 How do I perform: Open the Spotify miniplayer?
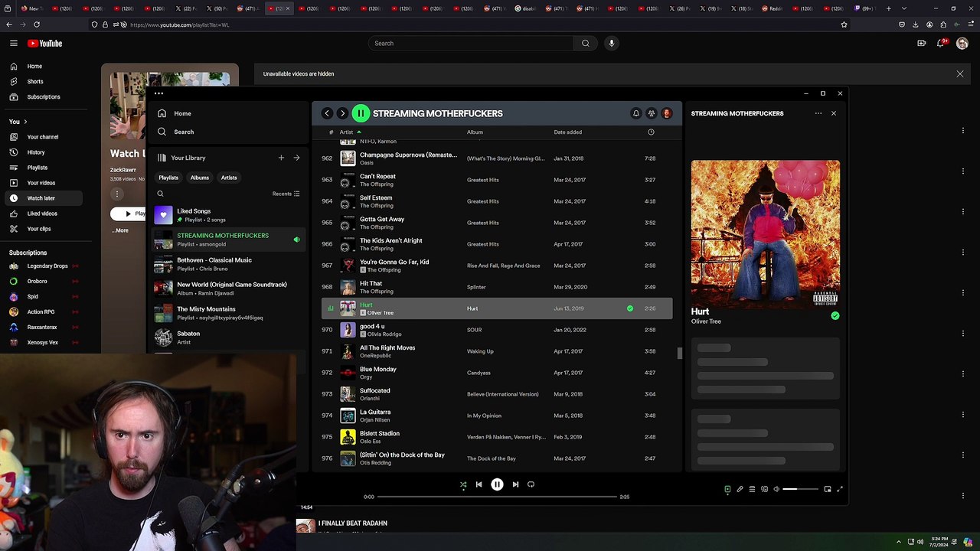827,489
